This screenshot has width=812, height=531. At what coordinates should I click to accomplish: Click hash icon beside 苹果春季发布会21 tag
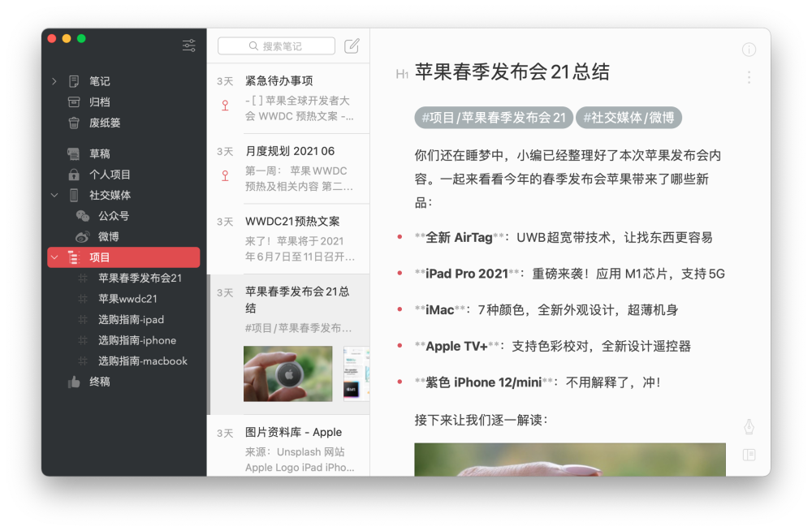tap(83, 278)
